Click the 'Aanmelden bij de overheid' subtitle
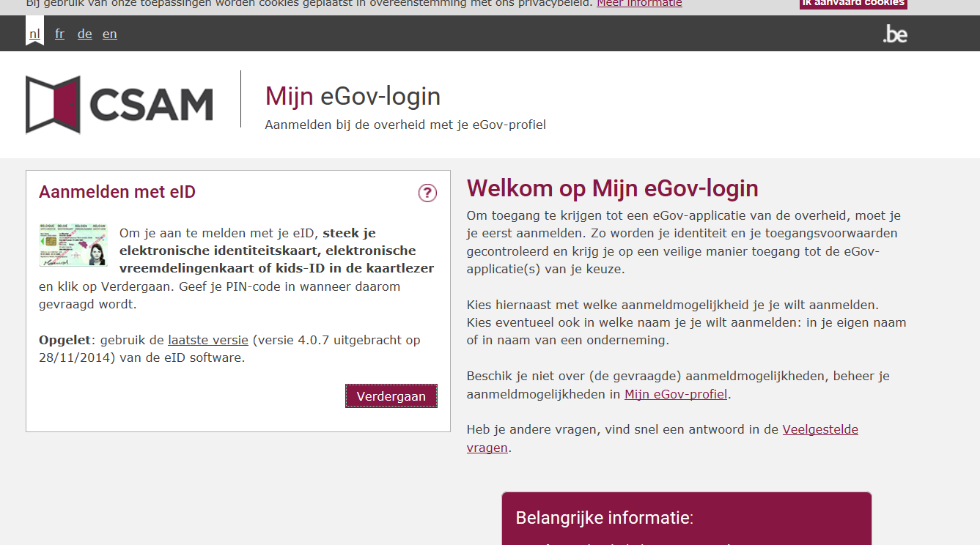 pyautogui.click(x=405, y=125)
